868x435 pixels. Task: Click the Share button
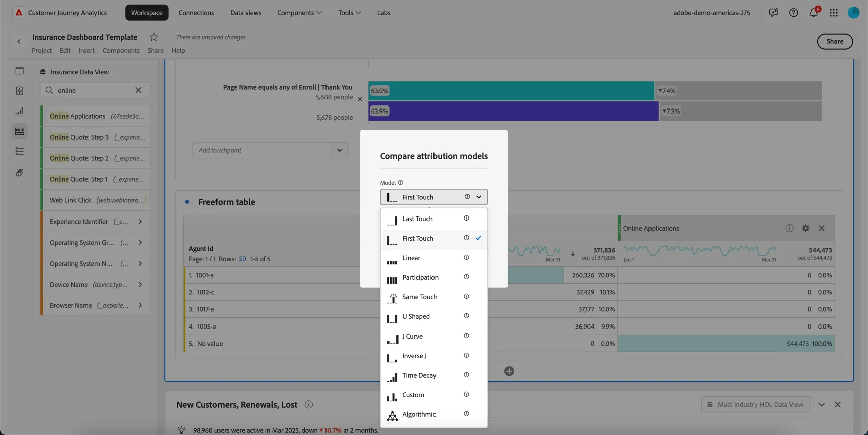[835, 42]
